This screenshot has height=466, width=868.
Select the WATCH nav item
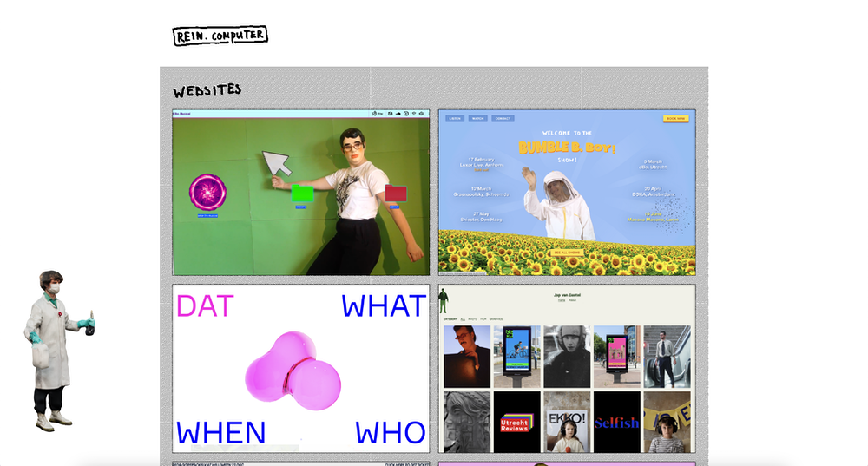click(x=477, y=118)
